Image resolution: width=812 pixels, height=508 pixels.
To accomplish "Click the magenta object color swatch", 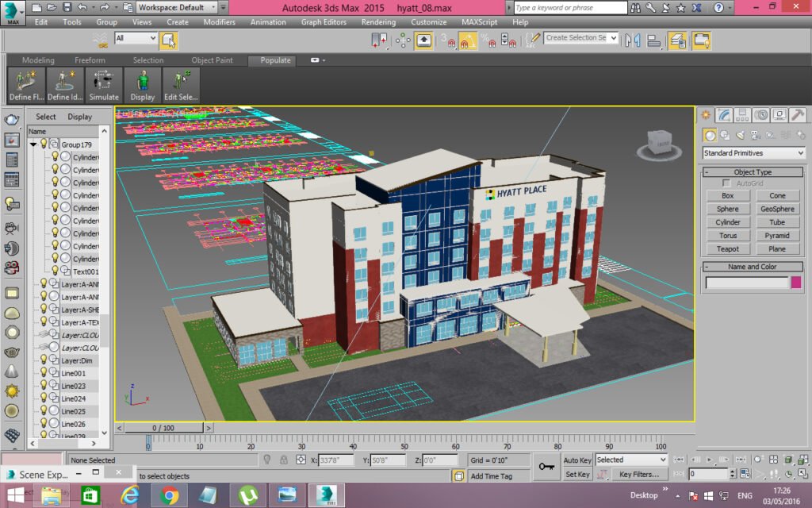I will 796,283.
